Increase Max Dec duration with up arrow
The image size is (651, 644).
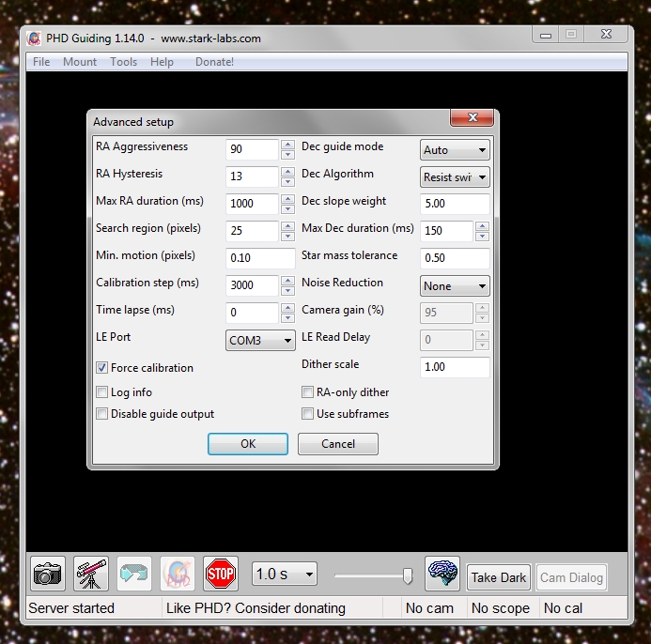tap(482, 226)
